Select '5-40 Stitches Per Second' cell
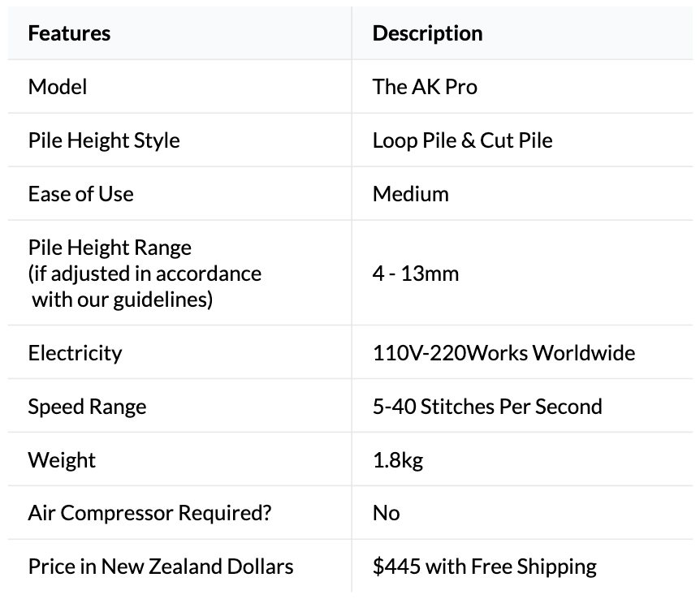Viewport: 700px width, 599px height. coord(487,406)
